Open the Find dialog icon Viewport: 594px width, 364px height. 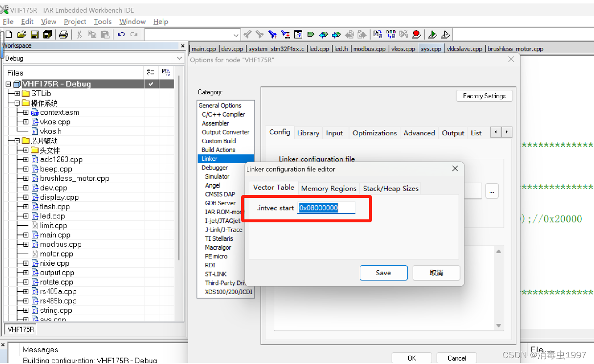(x=273, y=34)
